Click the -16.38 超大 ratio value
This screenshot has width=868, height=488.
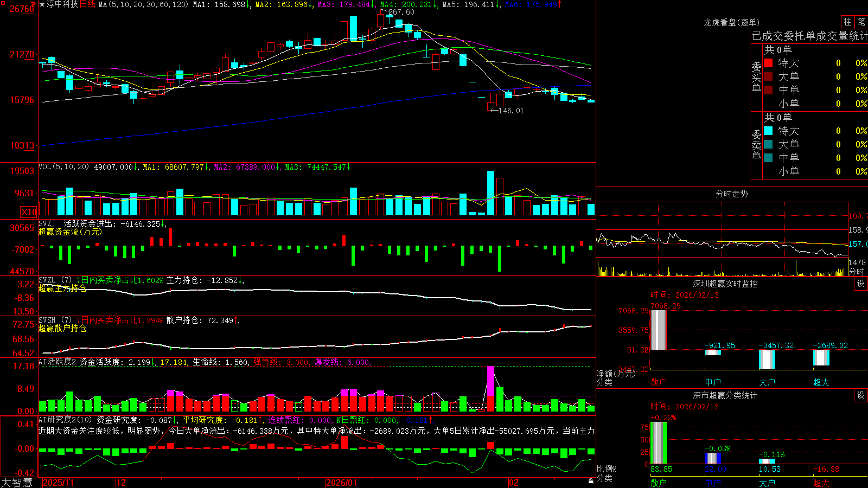point(826,469)
